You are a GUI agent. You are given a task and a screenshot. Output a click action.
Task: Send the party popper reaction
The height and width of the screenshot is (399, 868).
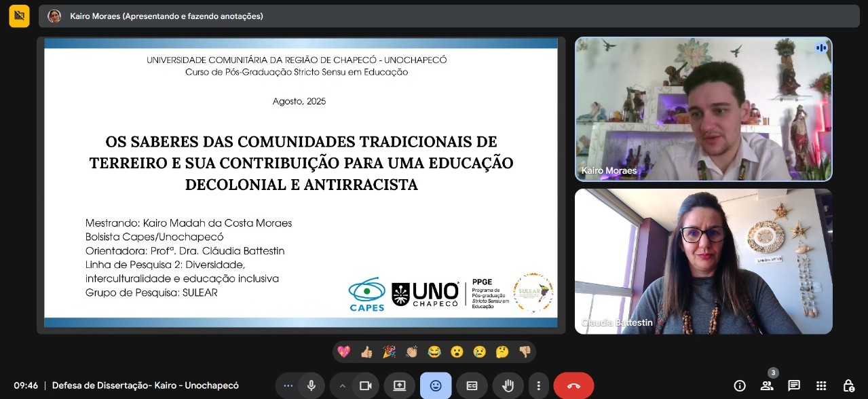click(x=389, y=351)
